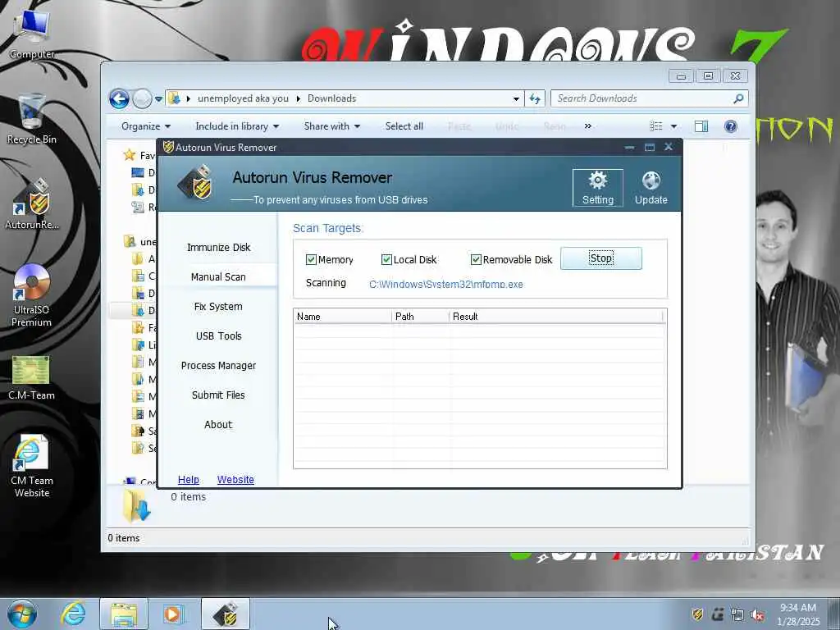Open the Include in library dropdown
The height and width of the screenshot is (630, 840).
(x=237, y=126)
